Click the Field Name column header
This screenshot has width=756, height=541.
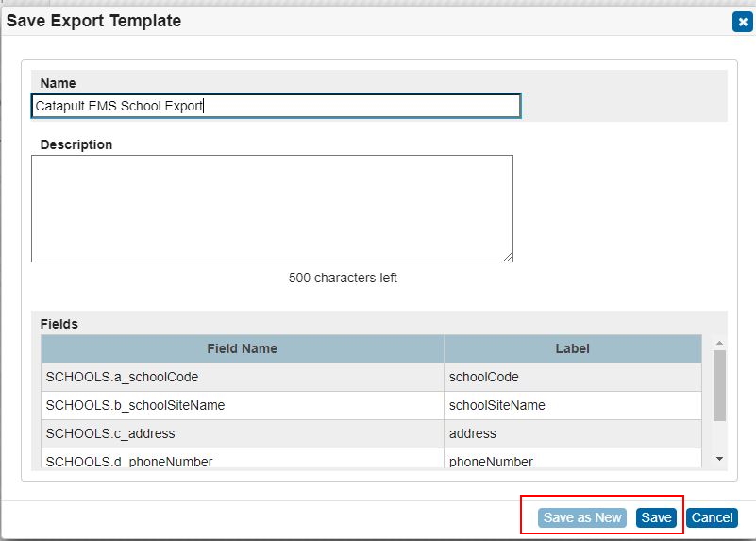pyautogui.click(x=242, y=348)
